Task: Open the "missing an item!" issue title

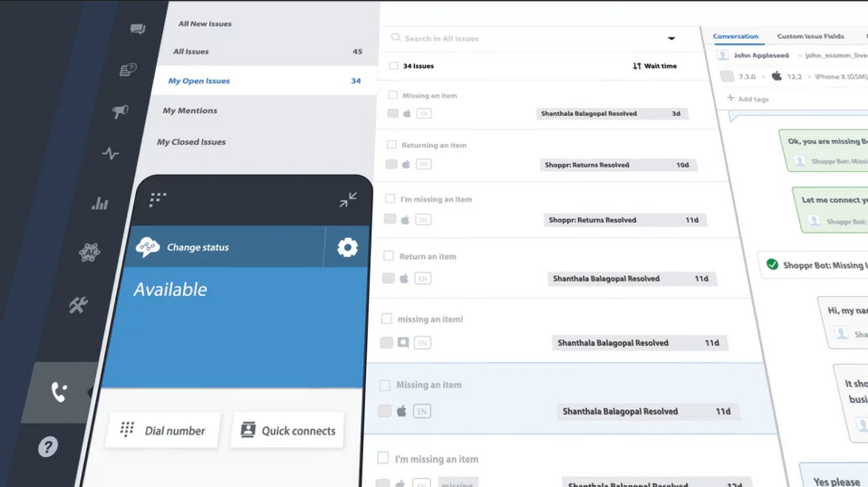Action: [430, 319]
